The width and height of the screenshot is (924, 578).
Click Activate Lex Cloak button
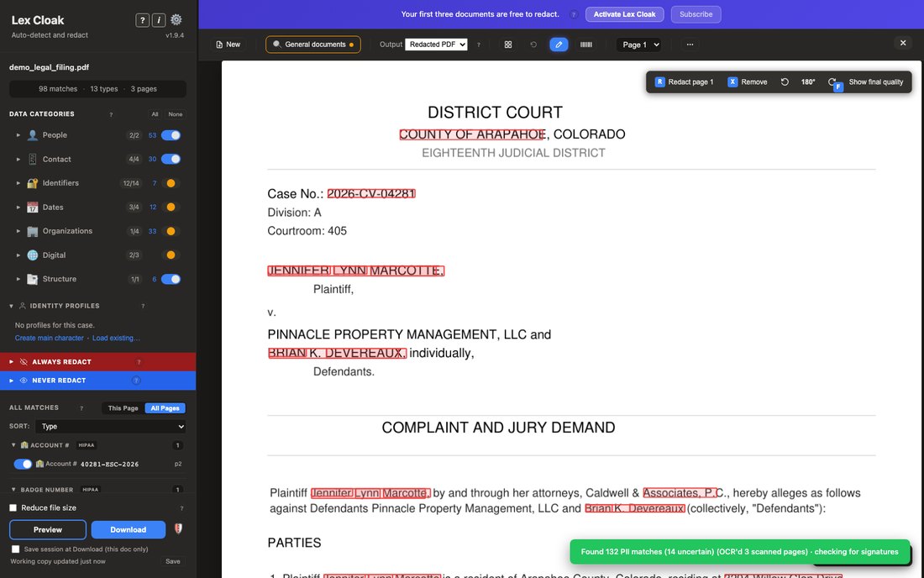coord(625,14)
